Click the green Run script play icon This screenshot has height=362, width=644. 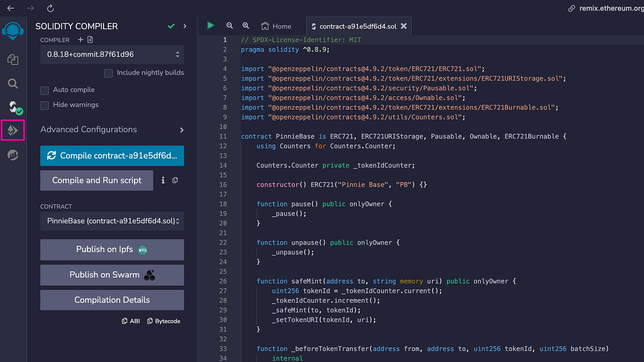[x=211, y=26]
